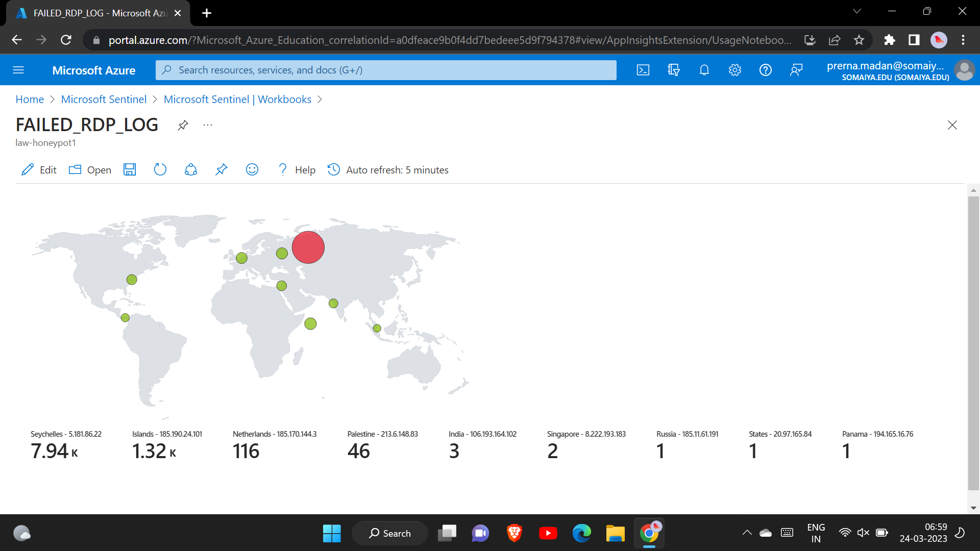Image resolution: width=980 pixels, height=551 pixels.
Task: Click the share workbook icon
Action: click(x=191, y=170)
